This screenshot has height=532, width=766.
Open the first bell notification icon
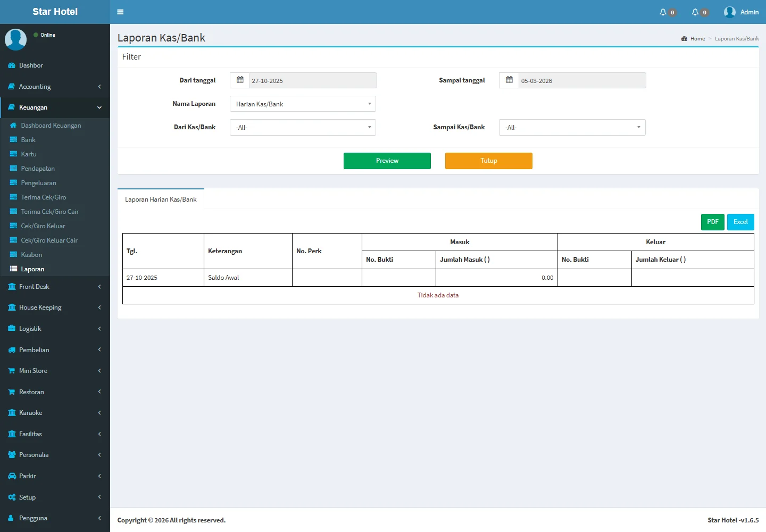click(663, 12)
